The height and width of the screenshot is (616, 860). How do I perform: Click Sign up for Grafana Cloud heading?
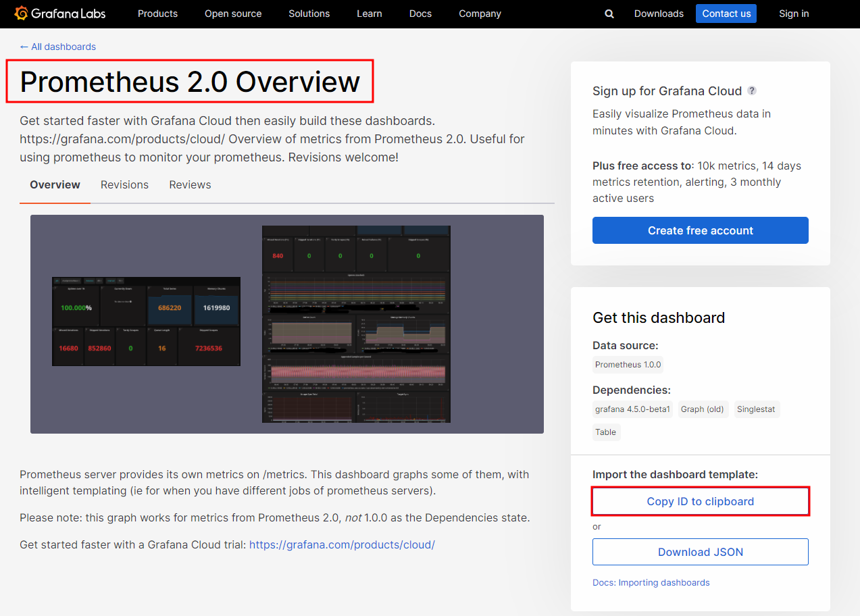pyautogui.click(x=667, y=91)
